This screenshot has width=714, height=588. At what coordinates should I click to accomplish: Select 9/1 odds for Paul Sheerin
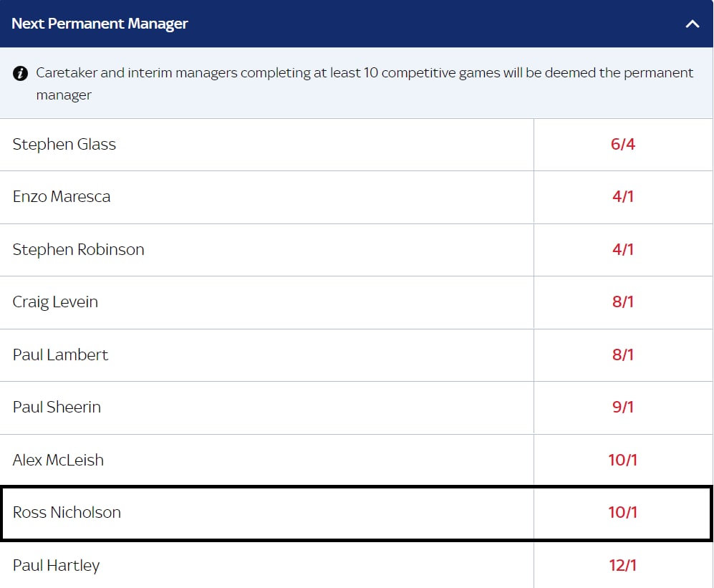point(623,408)
